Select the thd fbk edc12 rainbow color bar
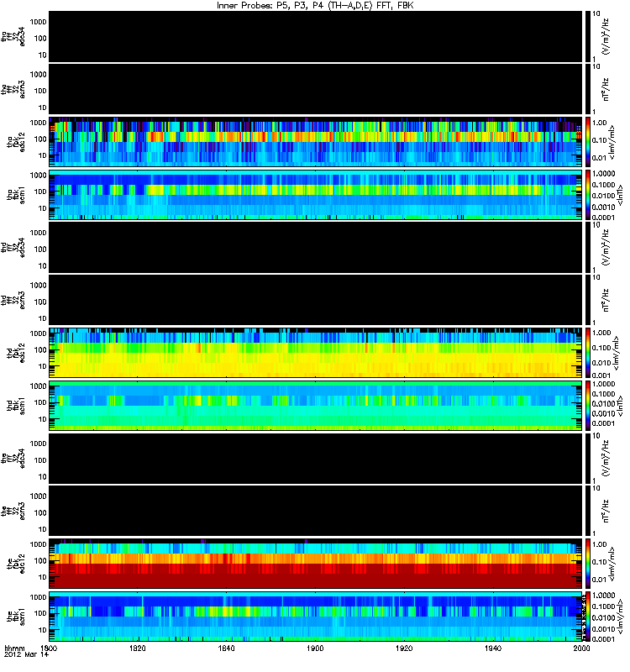Image resolution: width=630 pixels, height=672 pixels. [589, 353]
